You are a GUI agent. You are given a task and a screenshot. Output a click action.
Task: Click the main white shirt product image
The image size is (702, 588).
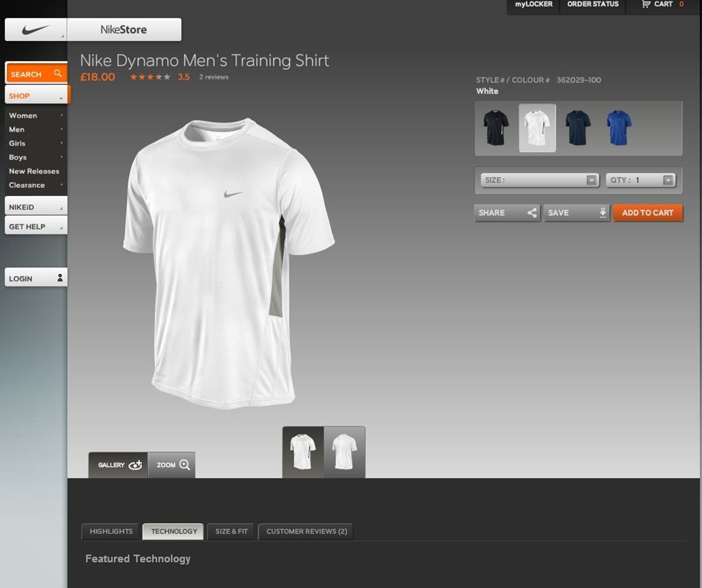(229, 263)
